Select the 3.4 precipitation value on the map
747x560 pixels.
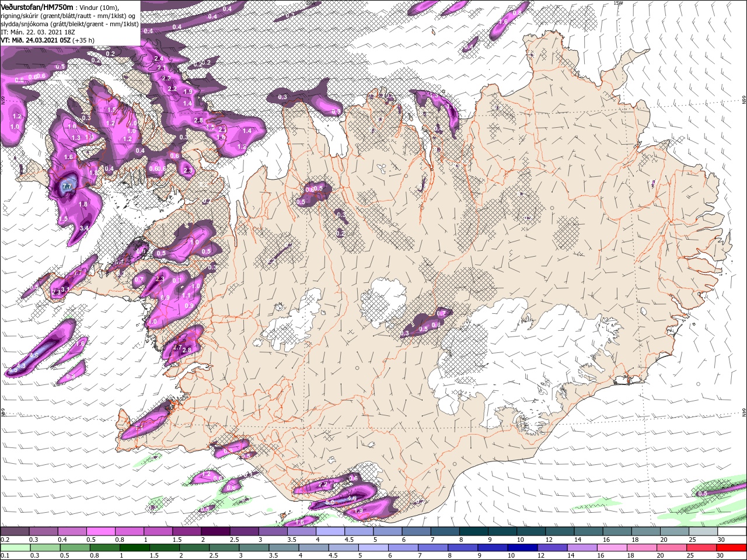(83, 228)
